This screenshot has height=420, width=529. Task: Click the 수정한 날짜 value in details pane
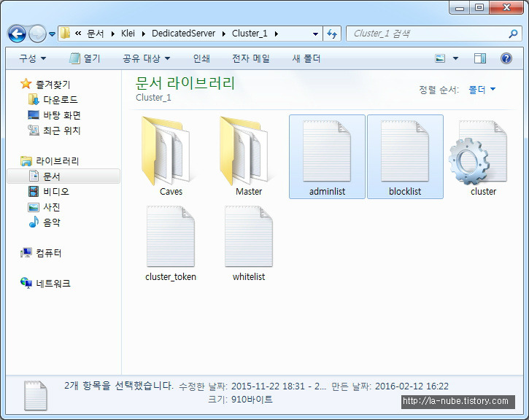pos(278,386)
